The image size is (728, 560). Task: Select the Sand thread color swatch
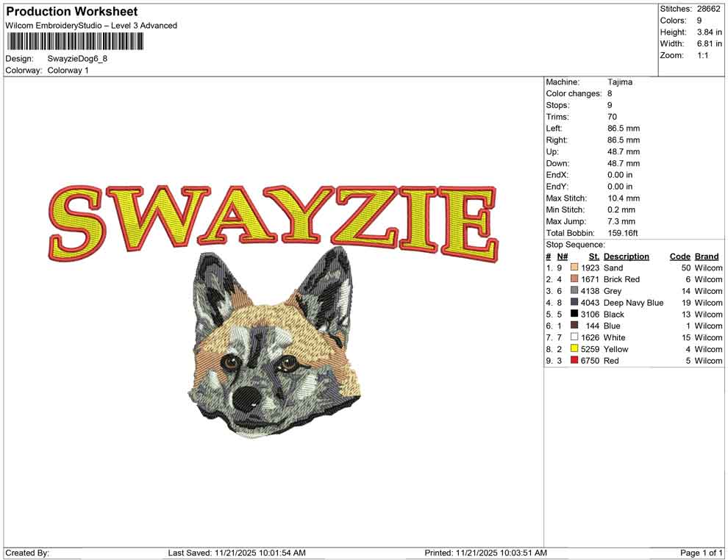[574, 268]
